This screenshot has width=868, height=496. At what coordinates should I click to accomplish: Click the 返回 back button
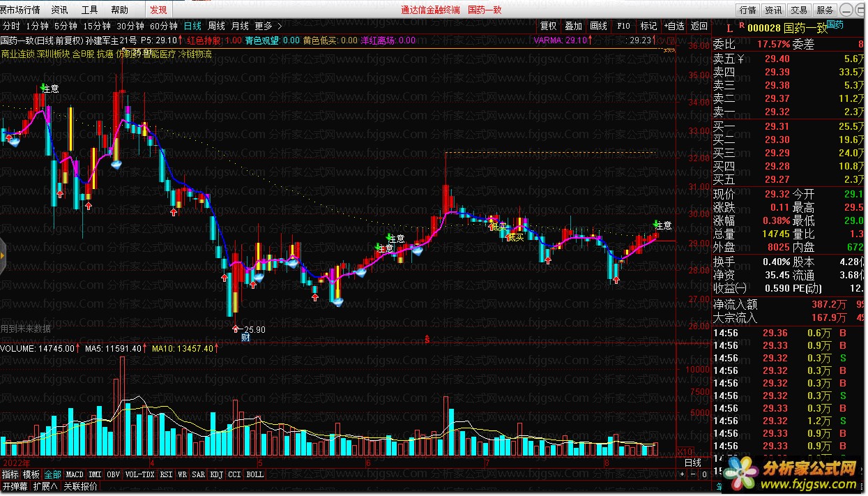click(699, 26)
